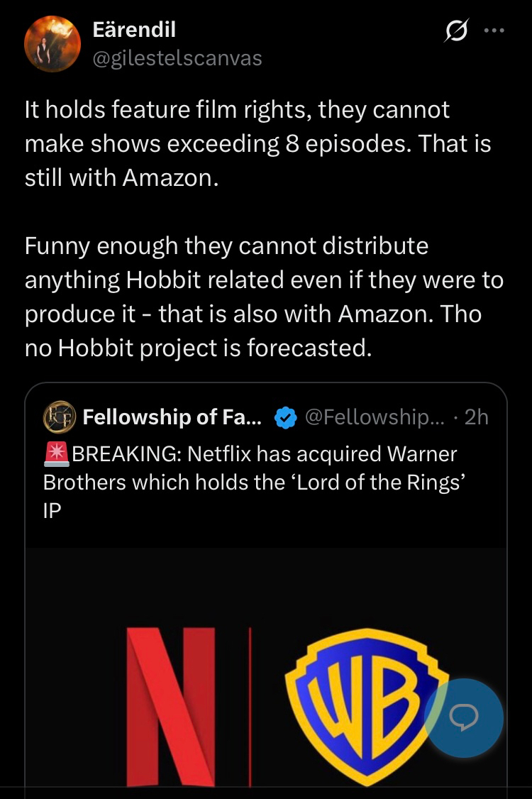The height and width of the screenshot is (799, 532).
Task: Open the @gilestelscanvas handle
Action: (x=177, y=58)
